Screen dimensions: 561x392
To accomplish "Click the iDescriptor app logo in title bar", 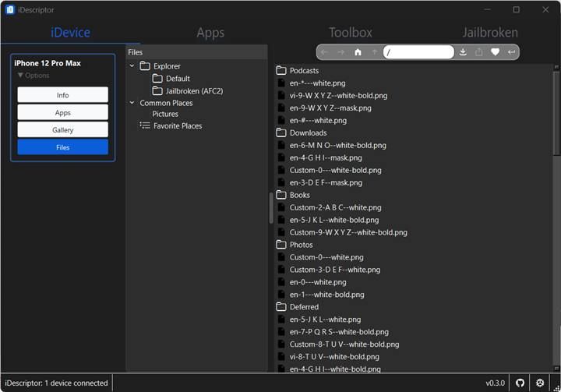I will click(x=10, y=9).
